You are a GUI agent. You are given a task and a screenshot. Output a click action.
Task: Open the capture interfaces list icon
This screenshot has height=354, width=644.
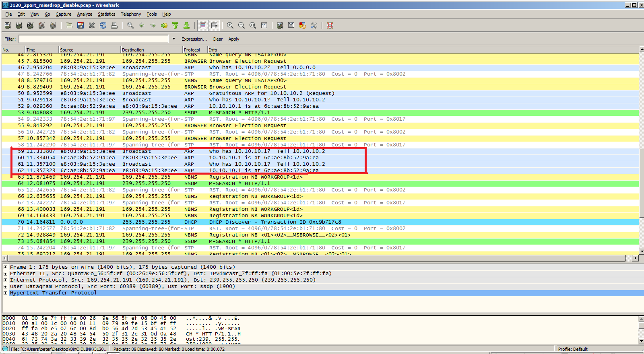pos(8,25)
